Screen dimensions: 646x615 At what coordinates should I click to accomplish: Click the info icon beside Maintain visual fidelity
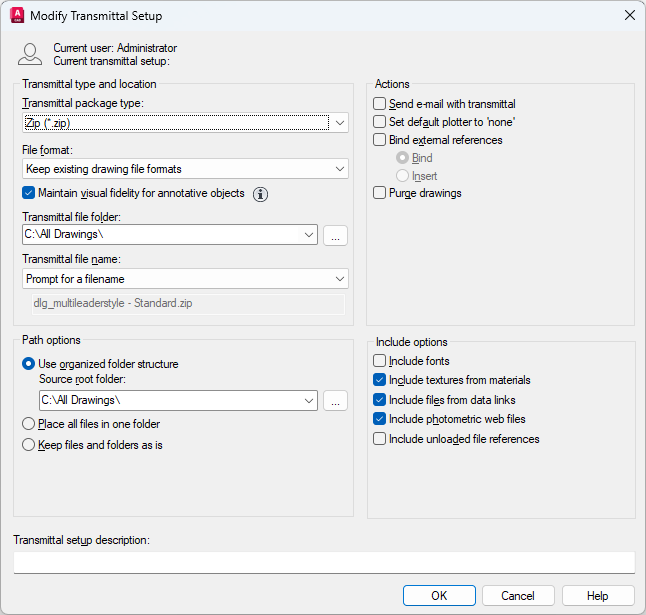261,194
